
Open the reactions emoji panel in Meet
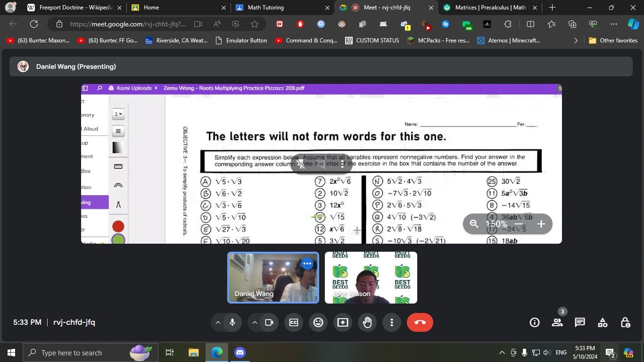318,322
